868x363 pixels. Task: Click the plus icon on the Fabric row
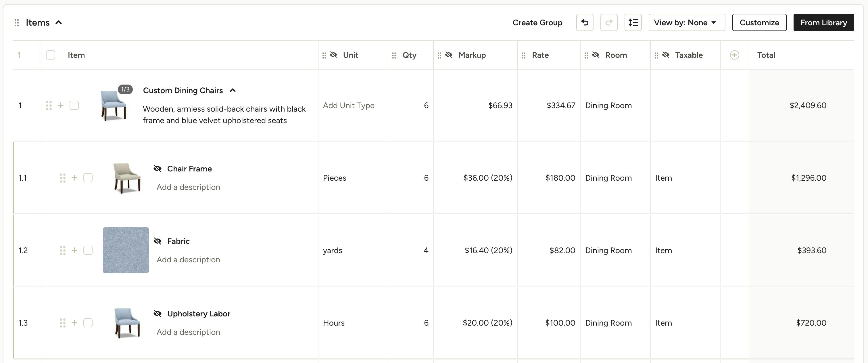(x=74, y=250)
